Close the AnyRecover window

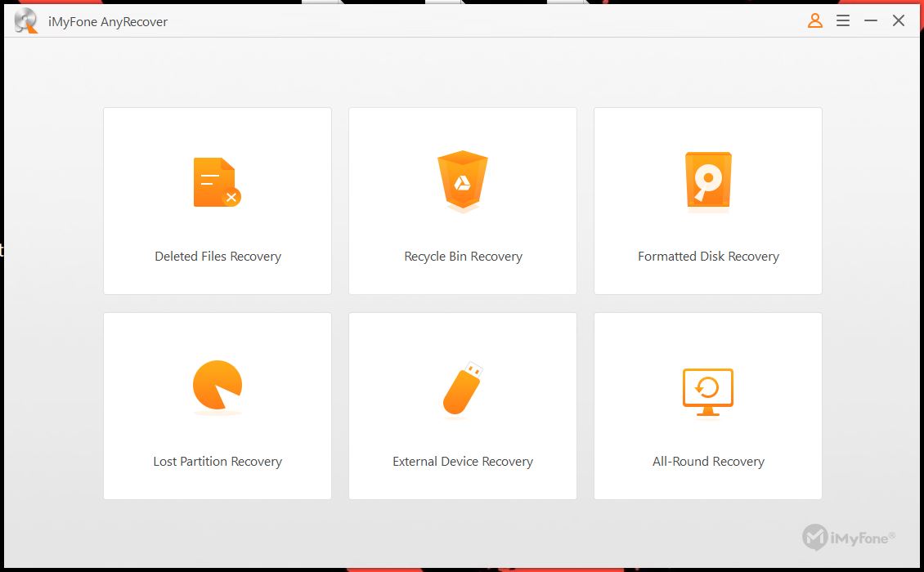click(x=898, y=20)
